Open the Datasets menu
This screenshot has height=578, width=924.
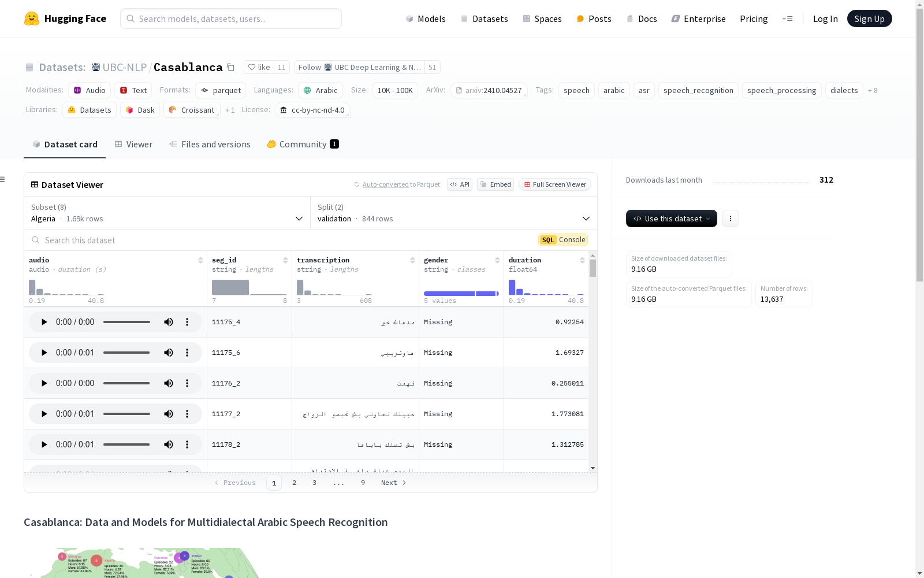pos(484,18)
